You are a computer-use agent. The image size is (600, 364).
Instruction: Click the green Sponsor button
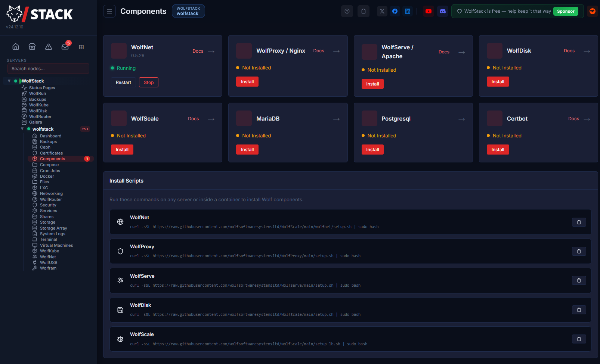point(566,11)
